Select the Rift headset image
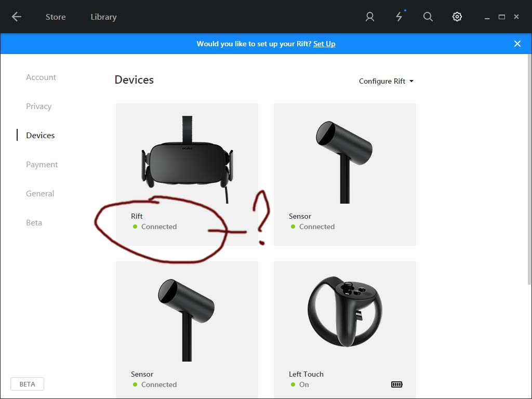 (187, 159)
